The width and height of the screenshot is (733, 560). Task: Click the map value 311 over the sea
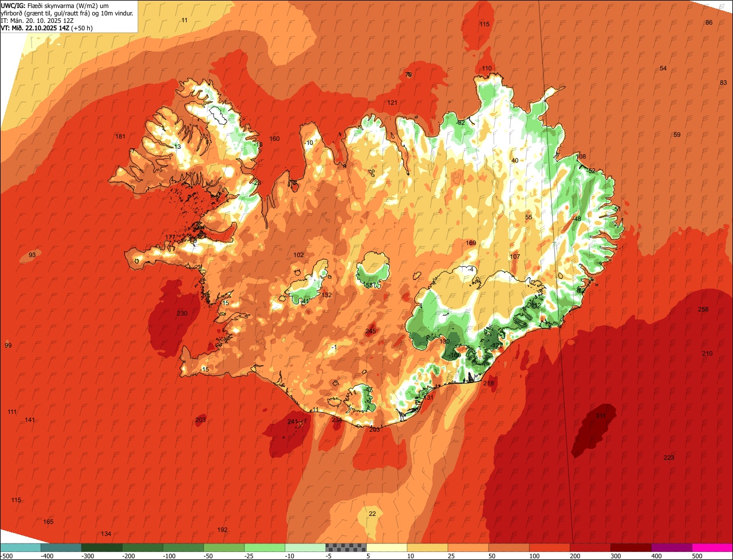[x=600, y=416]
